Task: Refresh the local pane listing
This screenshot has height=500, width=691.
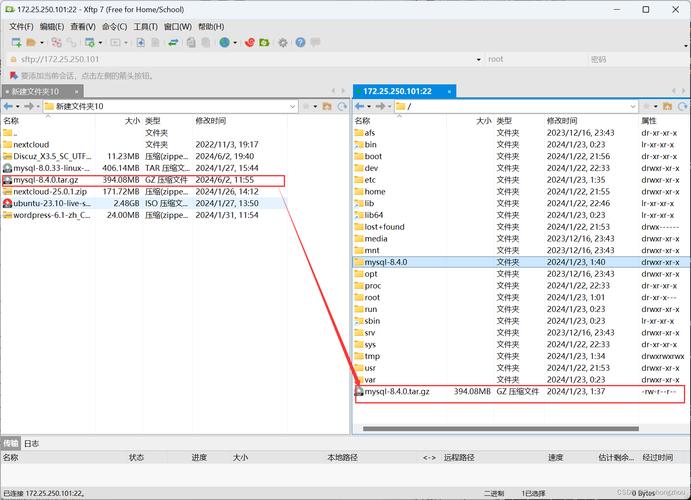Action: [x=342, y=106]
